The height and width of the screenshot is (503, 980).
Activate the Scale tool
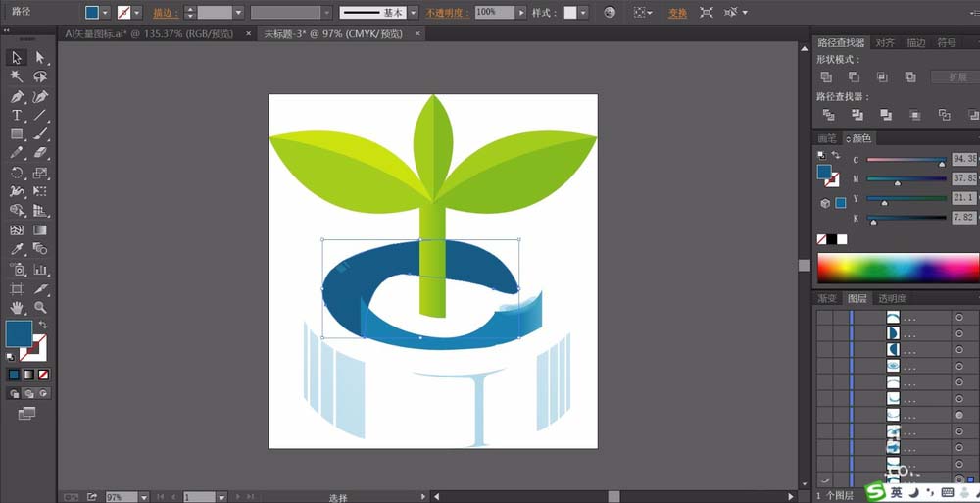pos(40,173)
